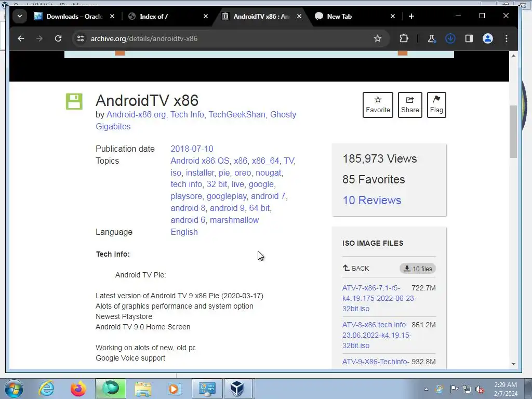Open Chrome Labs flask icon

pyautogui.click(x=431, y=38)
